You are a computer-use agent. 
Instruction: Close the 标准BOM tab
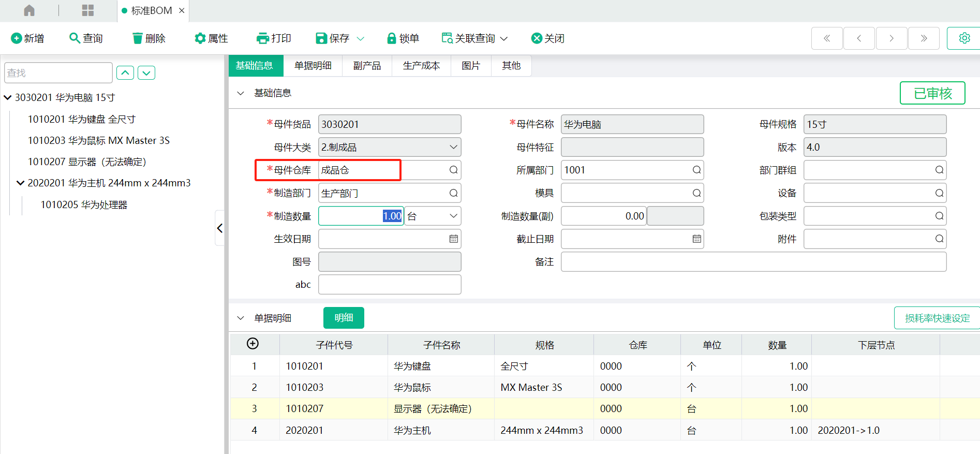182,10
